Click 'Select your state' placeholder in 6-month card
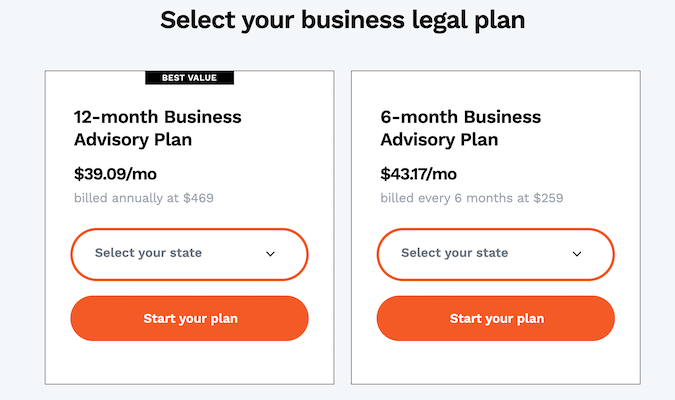The height and width of the screenshot is (400, 675). click(x=454, y=253)
